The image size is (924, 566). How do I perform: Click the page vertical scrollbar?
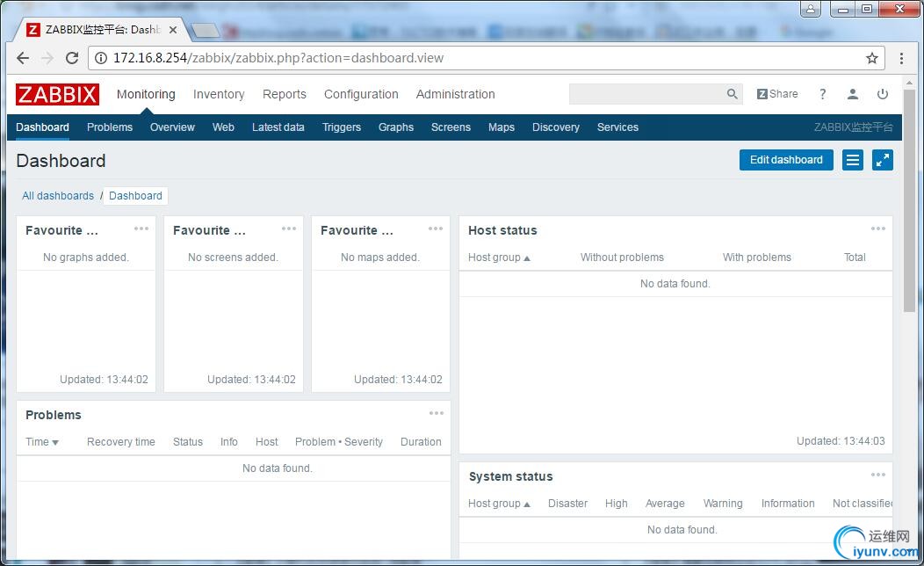point(909,200)
